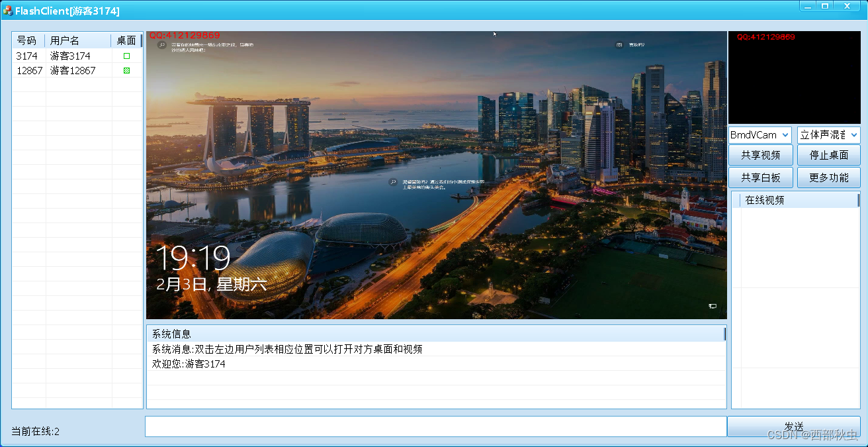Click the 号码 column header

point(28,40)
